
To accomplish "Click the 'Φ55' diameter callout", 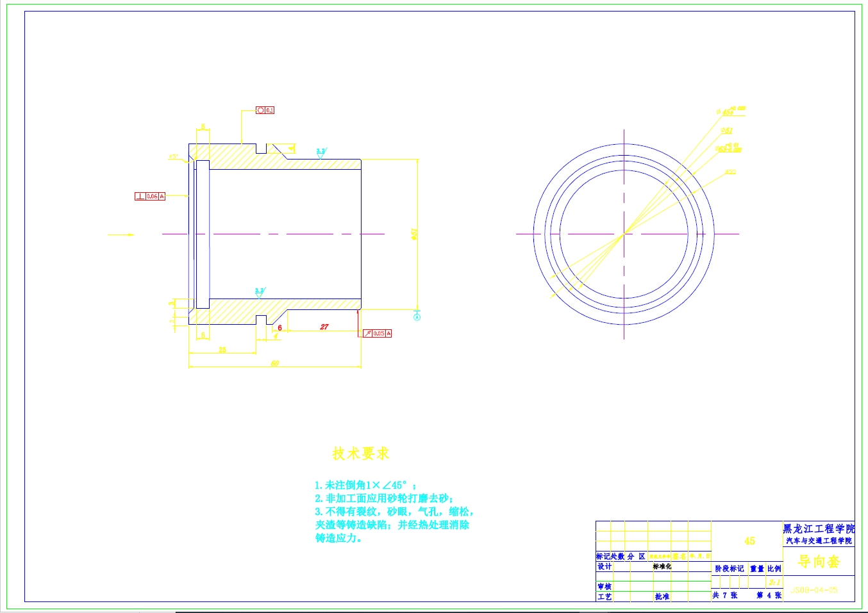I will point(730,172).
